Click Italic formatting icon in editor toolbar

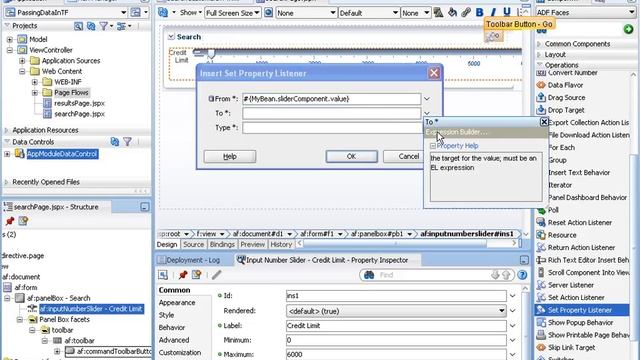tap(493, 13)
